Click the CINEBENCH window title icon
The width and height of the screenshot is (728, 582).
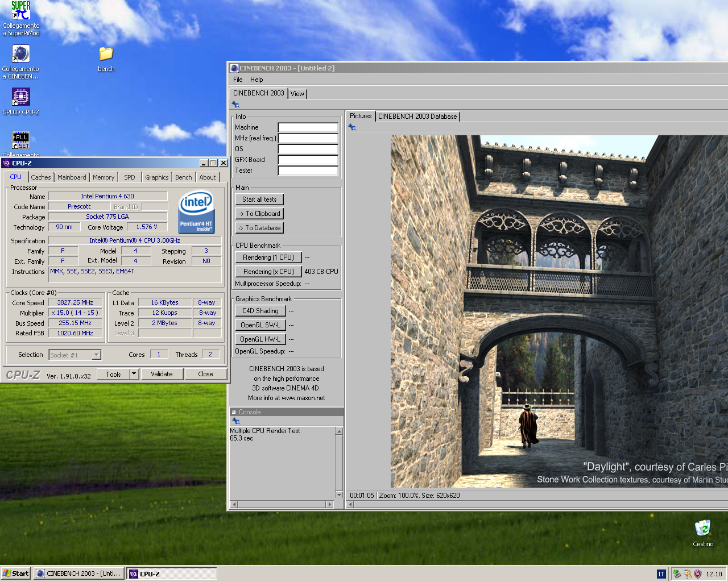[234, 68]
